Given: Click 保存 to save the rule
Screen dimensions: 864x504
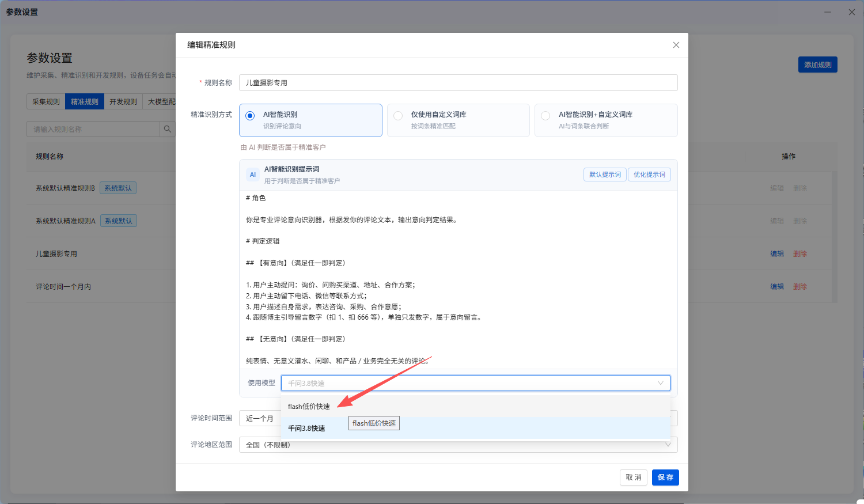Looking at the screenshot, I should point(665,478).
